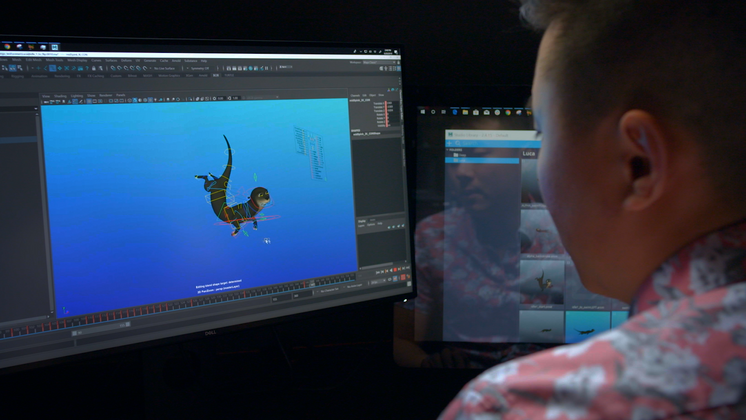
Task: Open the Windows Start button on right monitor
Action: [x=422, y=112]
